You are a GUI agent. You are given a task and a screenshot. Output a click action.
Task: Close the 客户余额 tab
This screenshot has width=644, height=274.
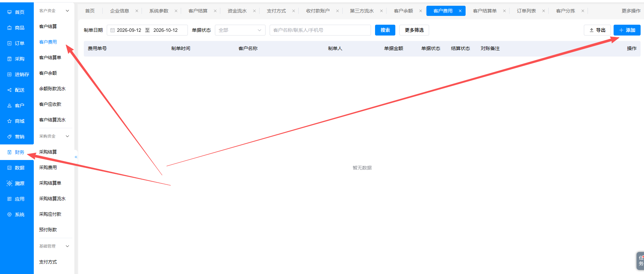pyautogui.click(x=421, y=11)
